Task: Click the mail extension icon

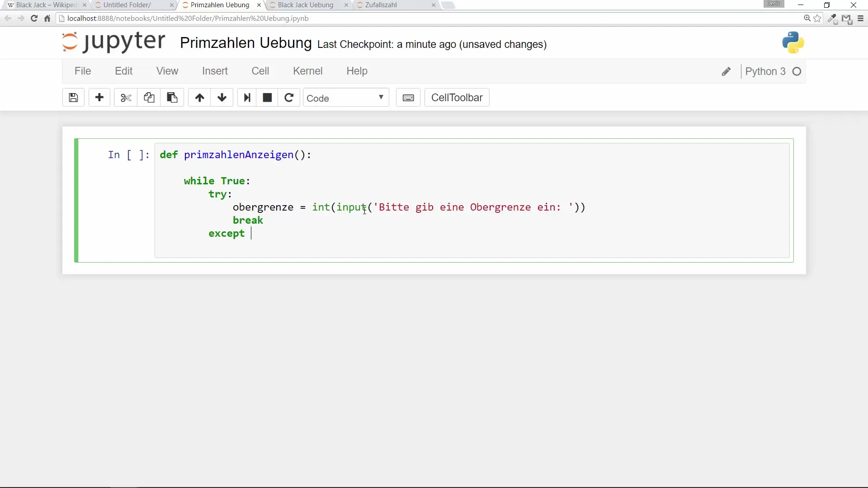Action: pos(847,19)
